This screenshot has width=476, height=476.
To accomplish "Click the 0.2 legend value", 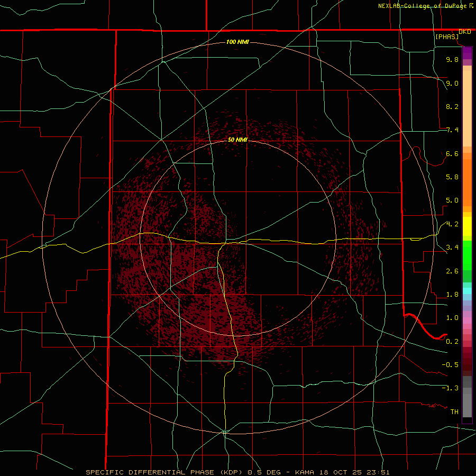I will pos(452,342).
